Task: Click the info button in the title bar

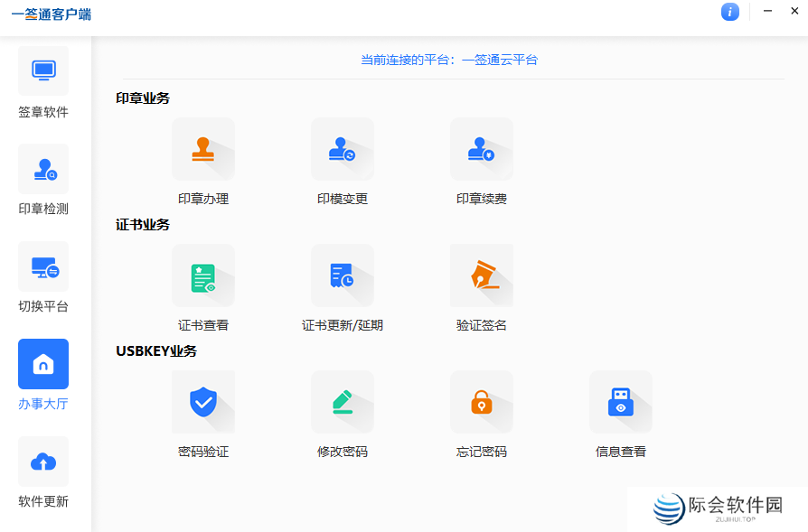Action: pyautogui.click(x=730, y=12)
